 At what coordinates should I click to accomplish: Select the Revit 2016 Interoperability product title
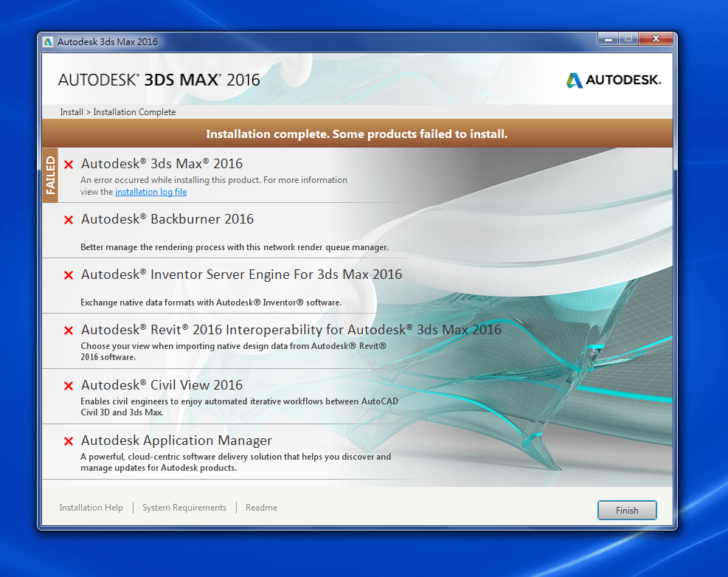point(291,329)
